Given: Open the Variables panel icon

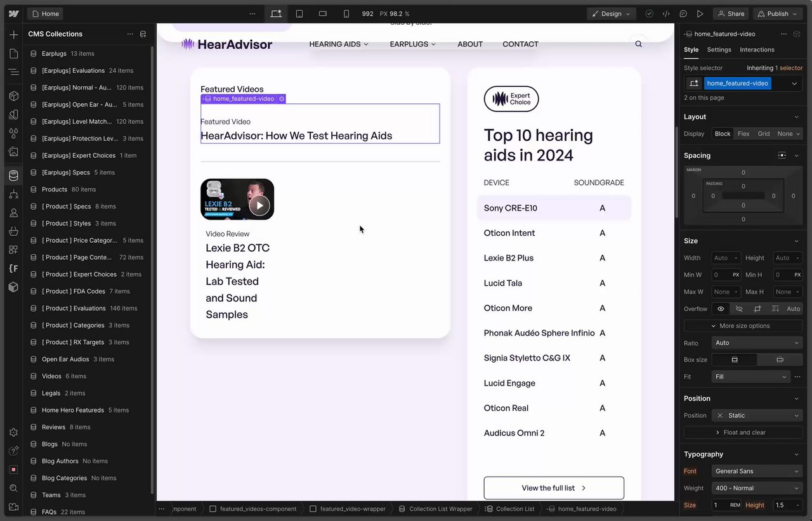Looking at the screenshot, I should click(x=13, y=115).
